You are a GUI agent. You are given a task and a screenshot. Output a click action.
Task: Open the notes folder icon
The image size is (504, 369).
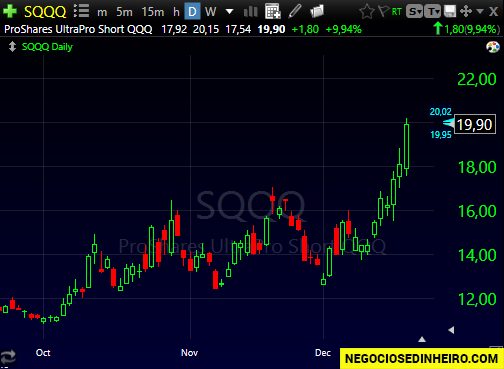point(317,11)
